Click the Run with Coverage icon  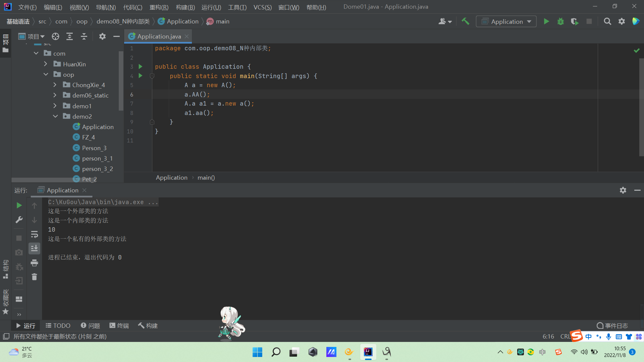[x=575, y=22]
